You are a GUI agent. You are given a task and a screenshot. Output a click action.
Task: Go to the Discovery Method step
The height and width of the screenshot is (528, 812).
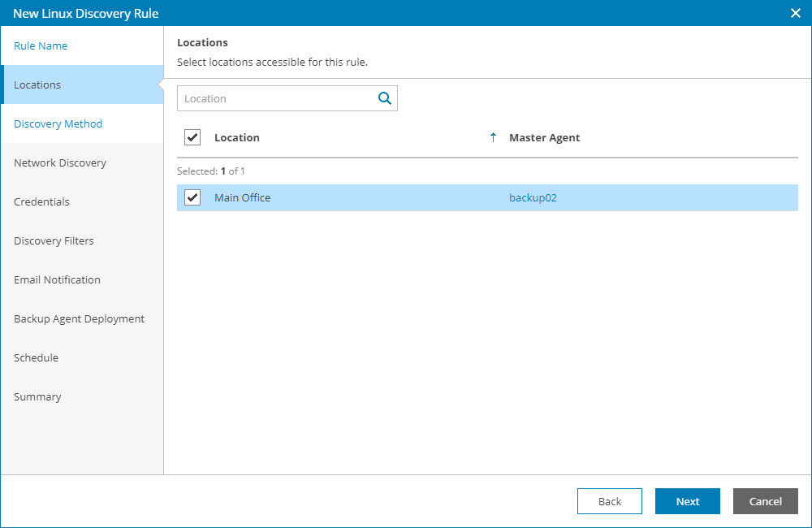pos(58,124)
